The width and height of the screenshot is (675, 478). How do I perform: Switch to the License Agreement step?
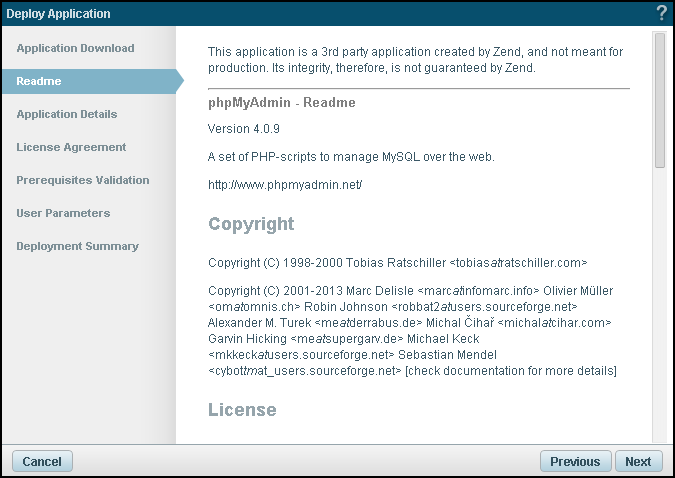click(71, 147)
